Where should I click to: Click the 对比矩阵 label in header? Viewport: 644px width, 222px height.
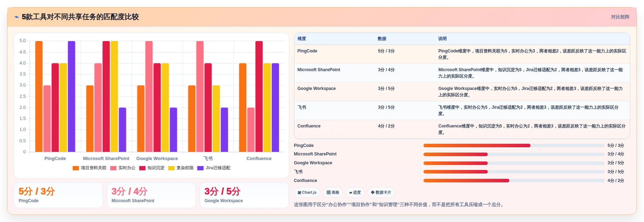point(620,17)
